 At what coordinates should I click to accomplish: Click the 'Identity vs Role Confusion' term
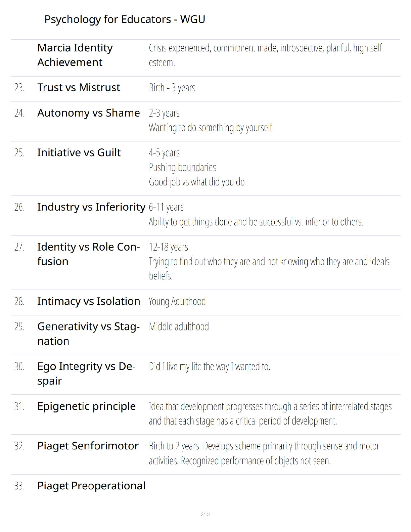pyautogui.click(x=89, y=254)
